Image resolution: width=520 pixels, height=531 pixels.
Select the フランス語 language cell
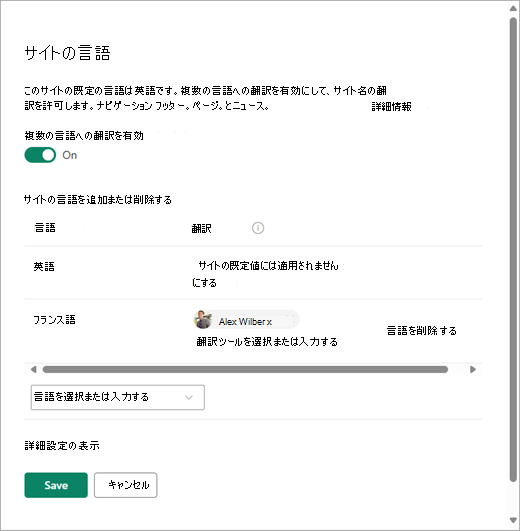tap(54, 320)
